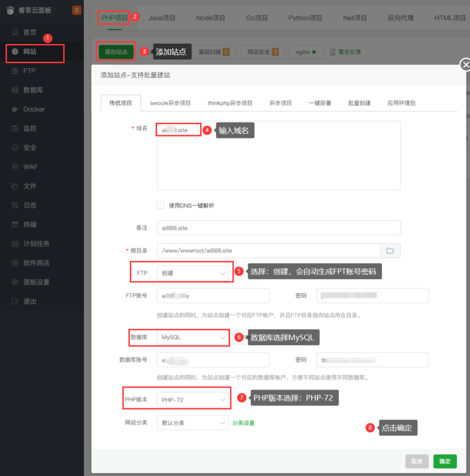Click the database 密码 input field
Image resolution: width=470 pixels, height=476 pixels.
[x=372, y=360]
